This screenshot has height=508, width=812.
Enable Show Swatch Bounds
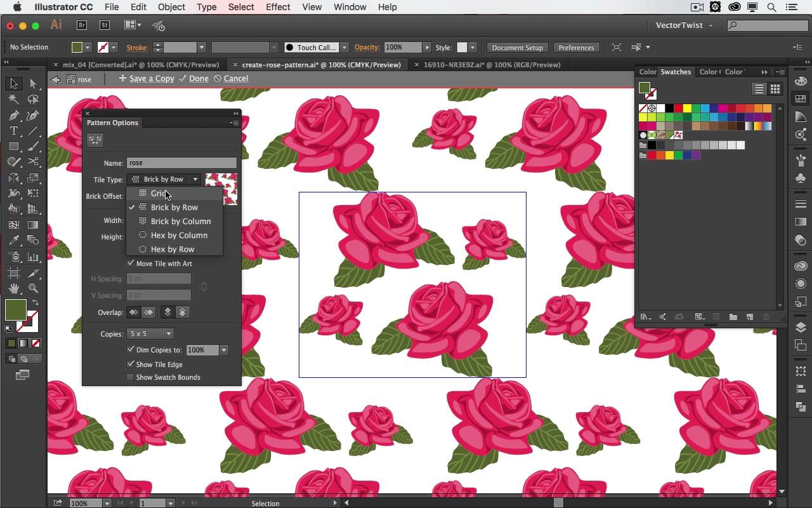coord(131,377)
